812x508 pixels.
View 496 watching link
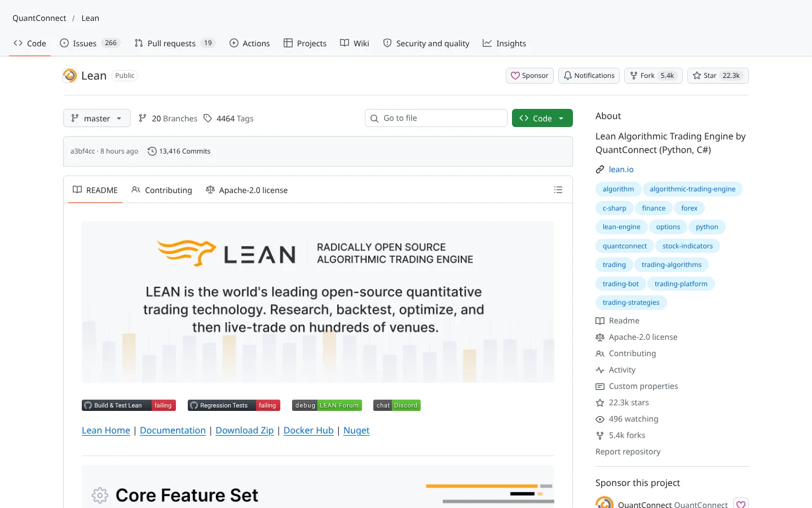tap(627, 419)
